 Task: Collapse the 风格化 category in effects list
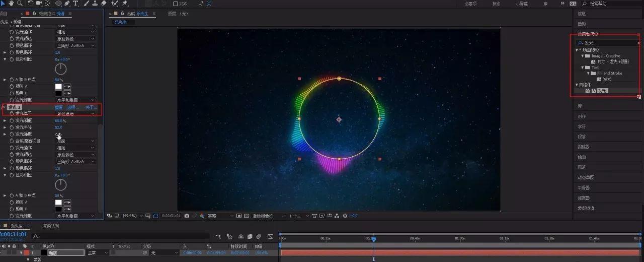[577, 85]
